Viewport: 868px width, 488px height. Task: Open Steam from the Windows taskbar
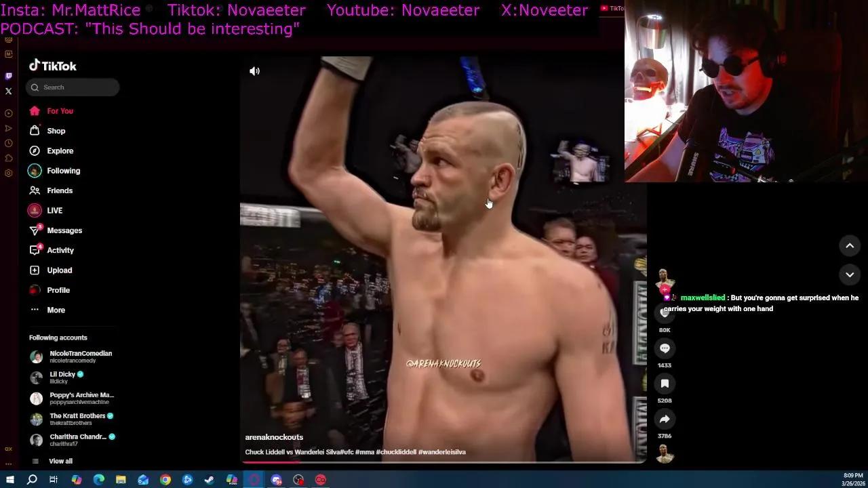pyautogui.click(x=210, y=480)
